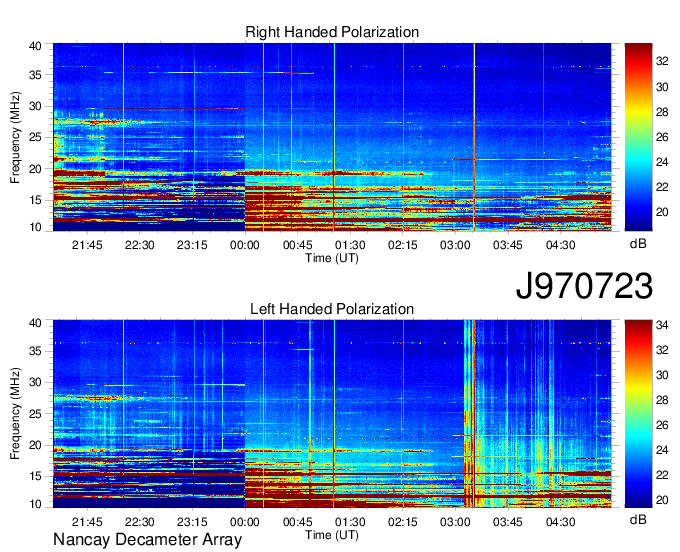
Task: Select the J970723 observation label
Action: [584, 286]
